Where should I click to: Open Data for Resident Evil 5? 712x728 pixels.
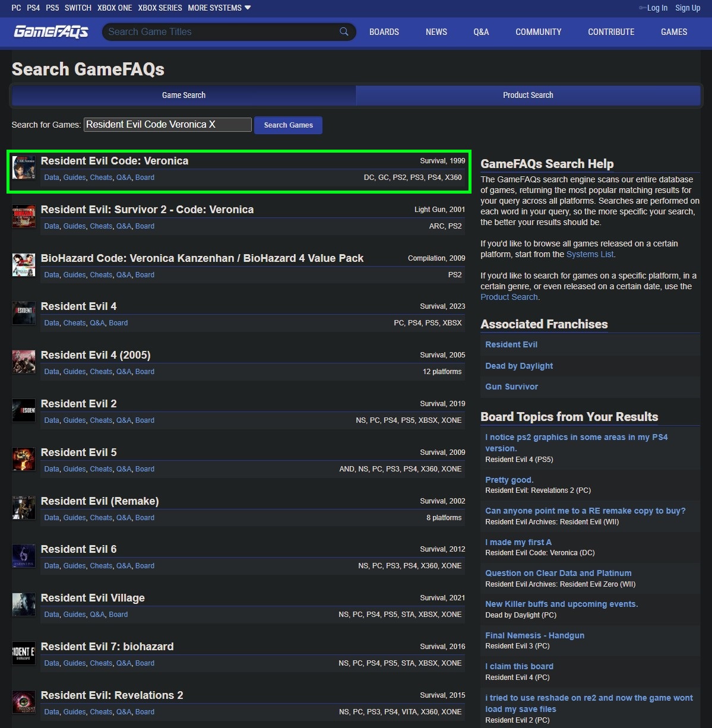point(52,469)
